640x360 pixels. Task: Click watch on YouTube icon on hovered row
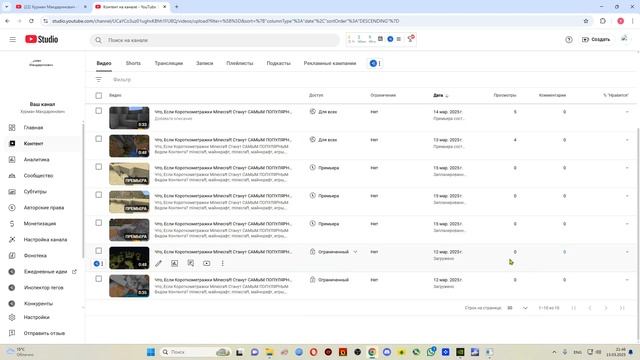tap(207, 263)
